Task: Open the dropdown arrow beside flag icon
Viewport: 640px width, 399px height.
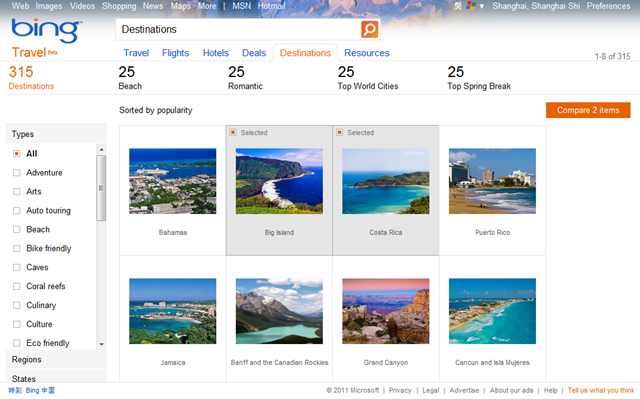Action: 482,7
